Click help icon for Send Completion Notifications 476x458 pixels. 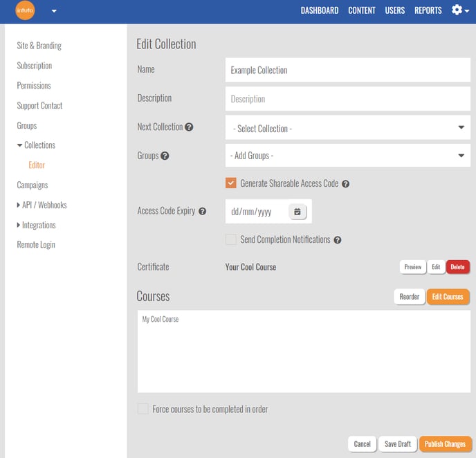[x=338, y=240]
